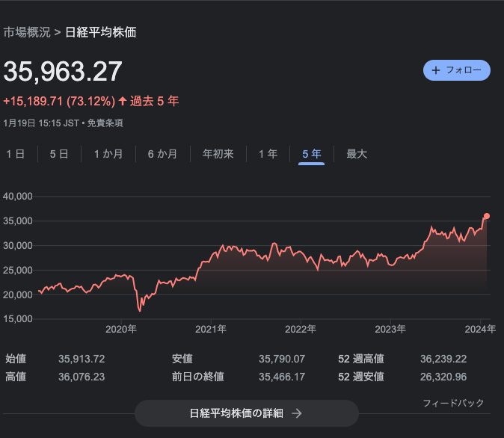
Task: Click the 2022年 axis label
Action: click(x=300, y=329)
